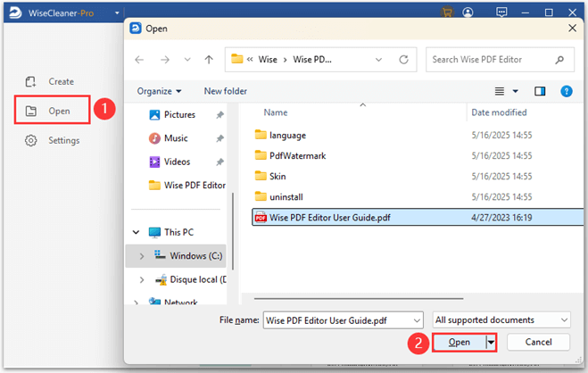
Task: Change the view layout icon
Action: 499,91
